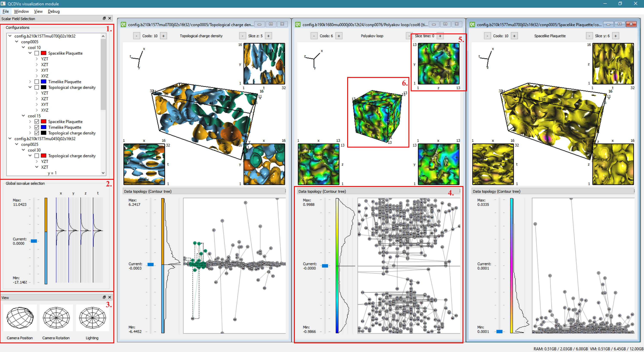Check Topological charge density under cool 10
The height and width of the screenshot is (352, 644).
point(37,88)
